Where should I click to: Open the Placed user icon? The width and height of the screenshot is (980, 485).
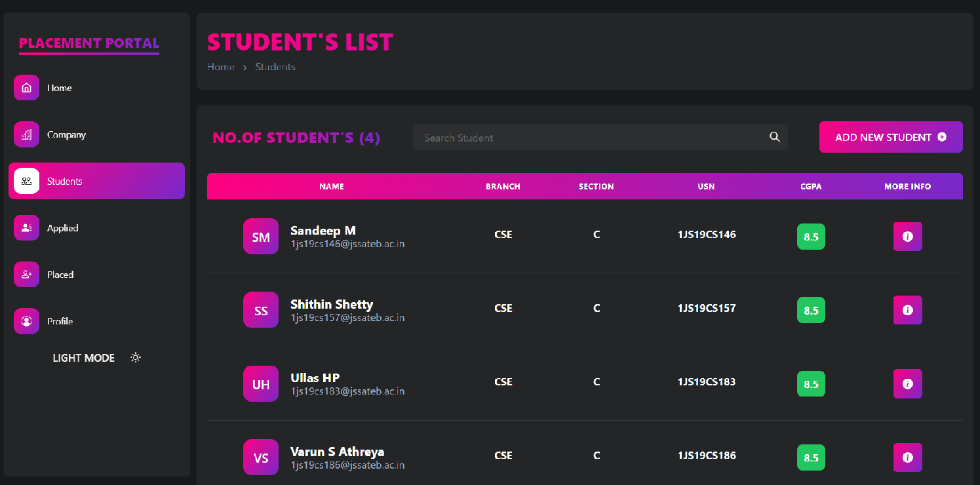[x=27, y=275]
